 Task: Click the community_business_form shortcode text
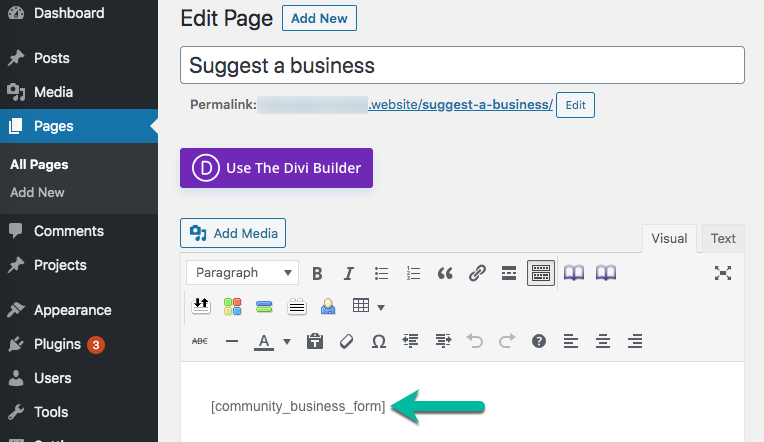click(x=298, y=406)
